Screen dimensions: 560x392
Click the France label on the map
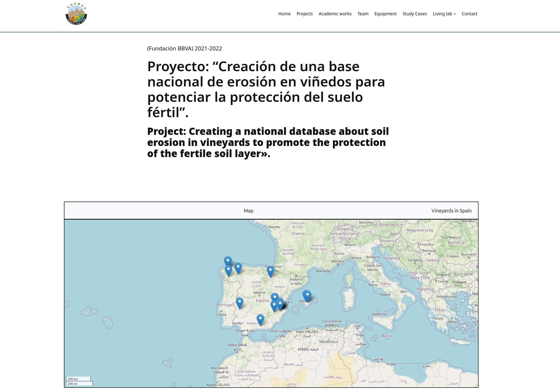(x=299, y=233)
